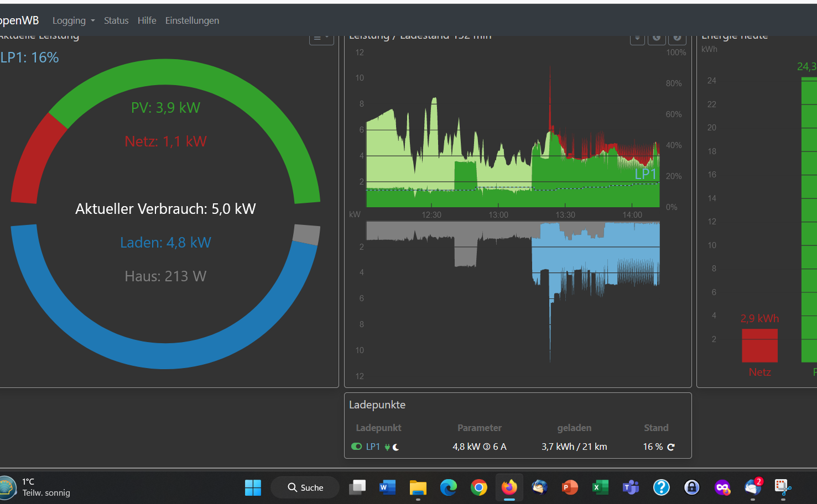Click the phase count icon in Parameter
Screen dimensions: 817x504
[x=487, y=447]
